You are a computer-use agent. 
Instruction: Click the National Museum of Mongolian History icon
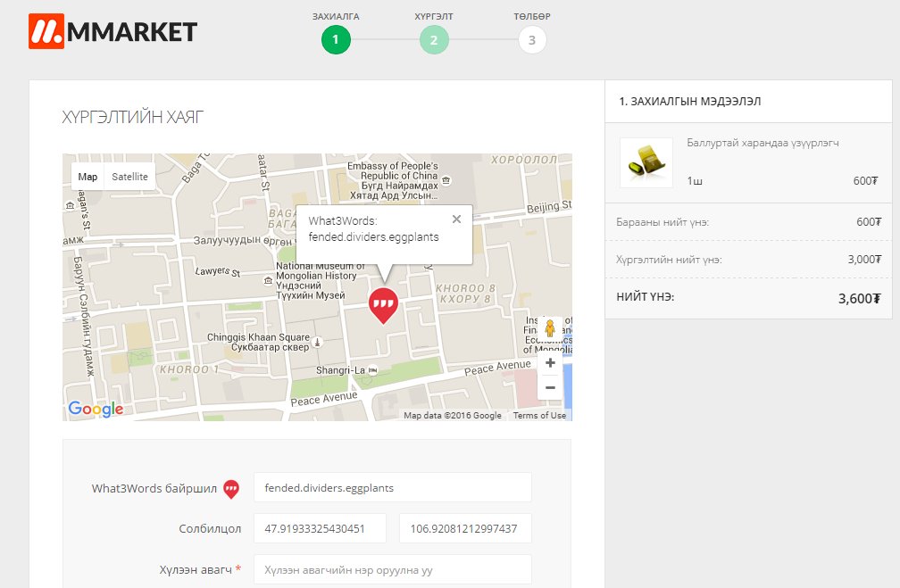click(x=268, y=280)
